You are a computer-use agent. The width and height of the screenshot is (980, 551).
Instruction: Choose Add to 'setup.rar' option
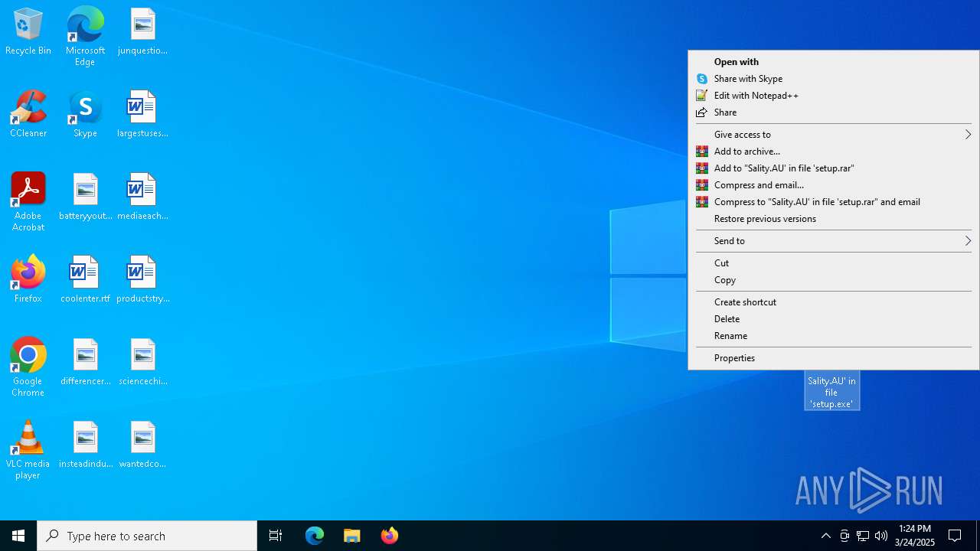coord(834,168)
